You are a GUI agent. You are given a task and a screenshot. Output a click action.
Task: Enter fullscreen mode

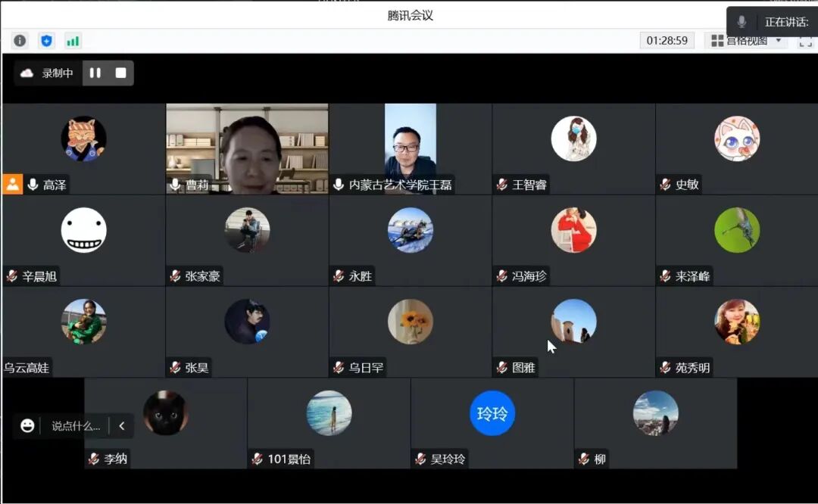[x=806, y=40]
